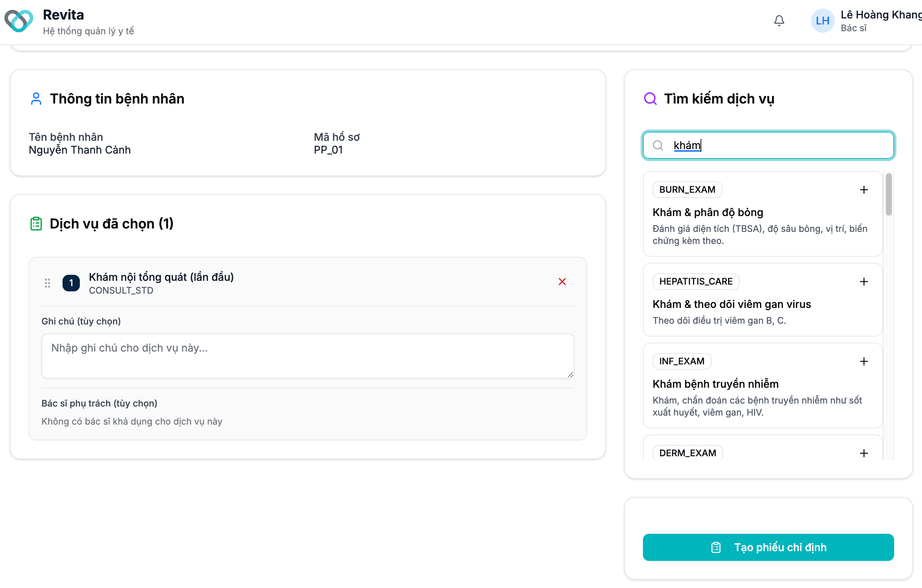Click the search magnifier inside the search box

658,145
